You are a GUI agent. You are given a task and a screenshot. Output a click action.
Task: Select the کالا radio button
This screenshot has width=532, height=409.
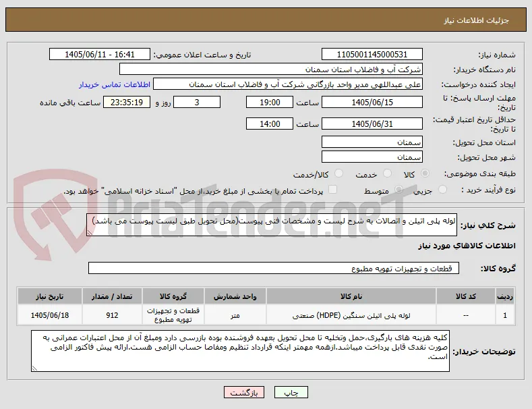point(425,173)
